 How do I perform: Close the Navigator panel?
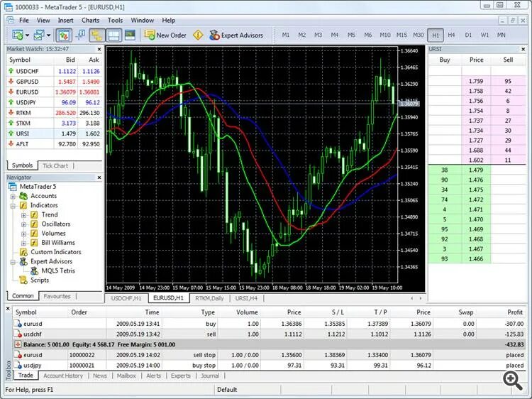tap(99, 177)
